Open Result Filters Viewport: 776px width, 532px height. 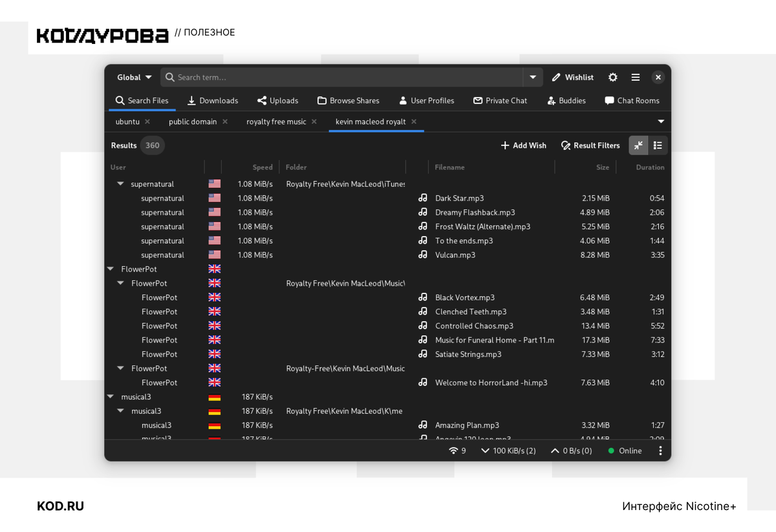click(590, 145)
